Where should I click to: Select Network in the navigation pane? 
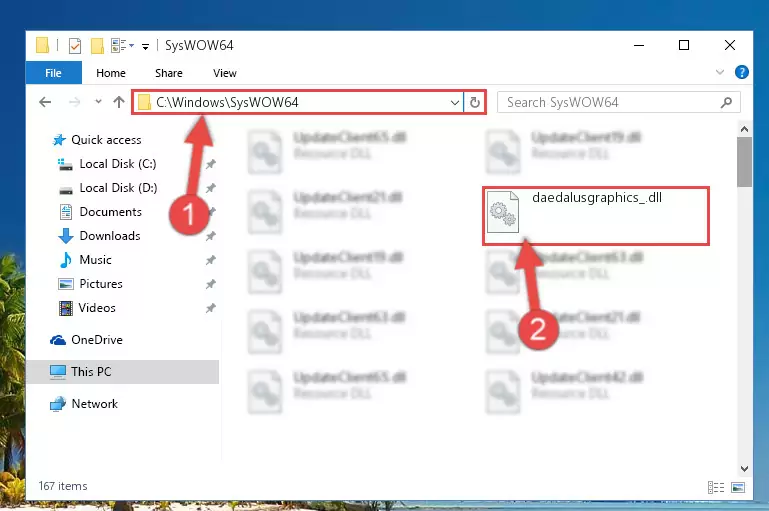click(x=95, y=404)
